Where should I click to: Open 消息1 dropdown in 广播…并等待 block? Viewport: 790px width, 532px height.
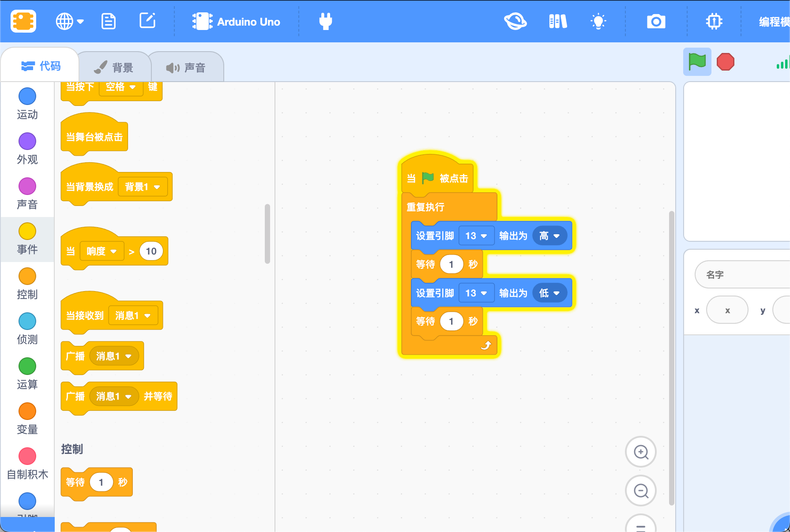[114, 396]
